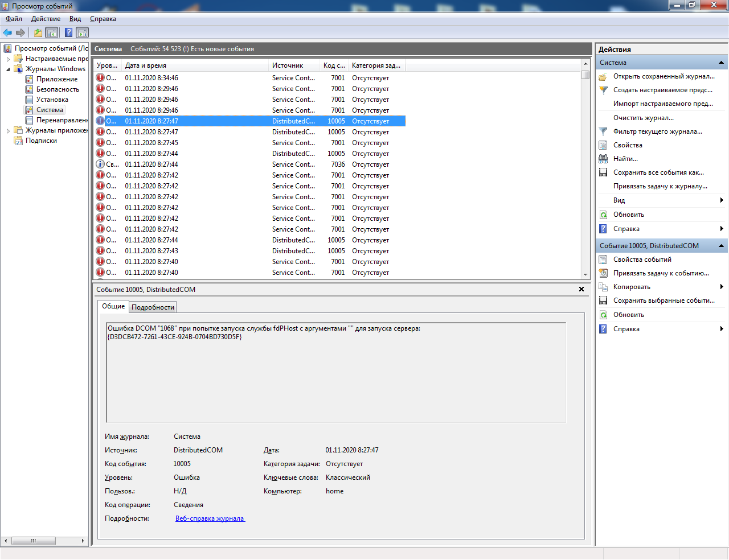Open the Действие menu

(46, 19)
